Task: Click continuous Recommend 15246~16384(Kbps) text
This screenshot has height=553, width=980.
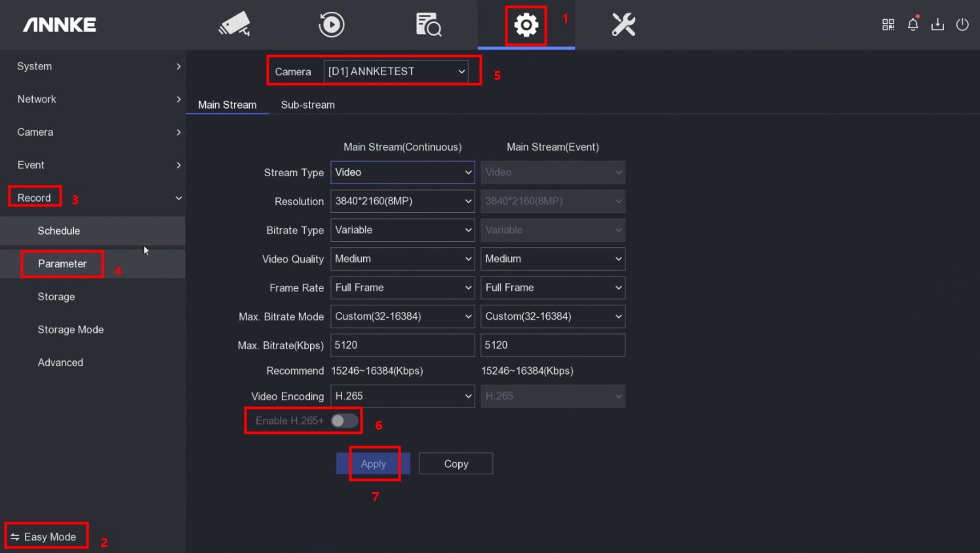Action: [377, 371]
